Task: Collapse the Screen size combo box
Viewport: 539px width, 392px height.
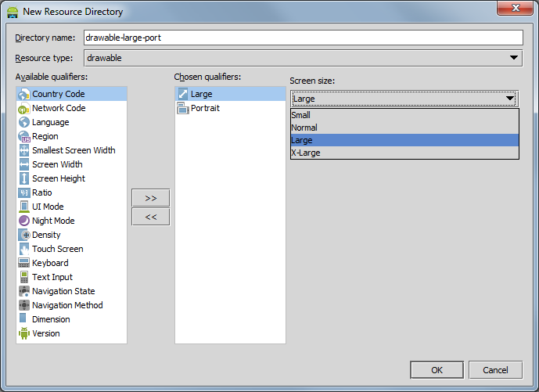Action: [x=510, y=98]
